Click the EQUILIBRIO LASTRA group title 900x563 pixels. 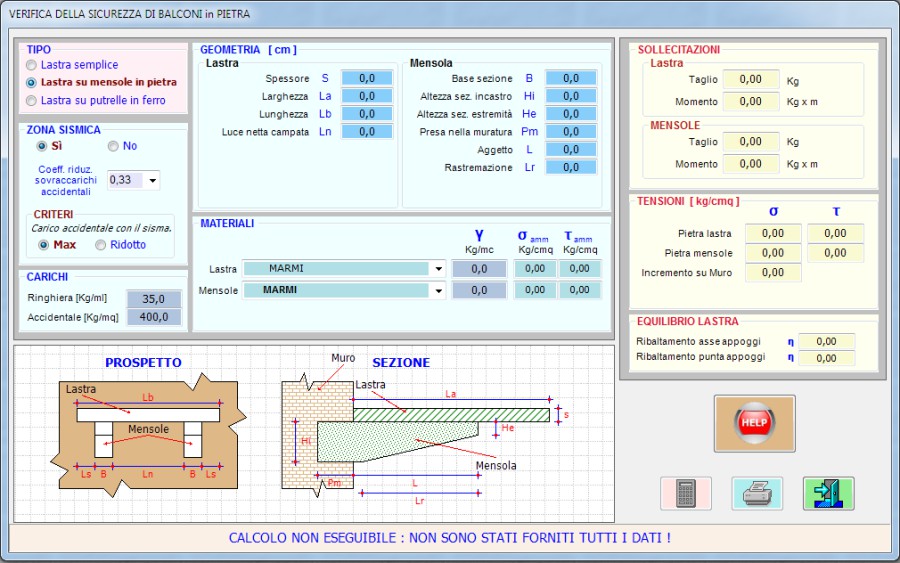coord(688,321)
